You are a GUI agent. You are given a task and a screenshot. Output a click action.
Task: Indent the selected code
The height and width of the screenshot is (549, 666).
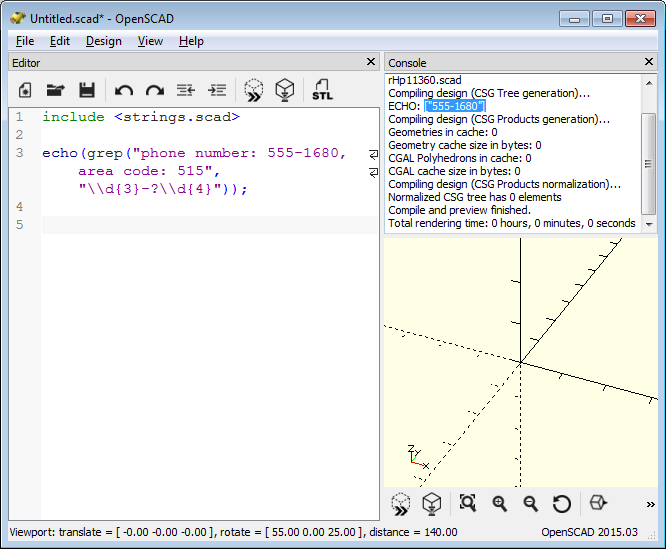click(217, 90)
